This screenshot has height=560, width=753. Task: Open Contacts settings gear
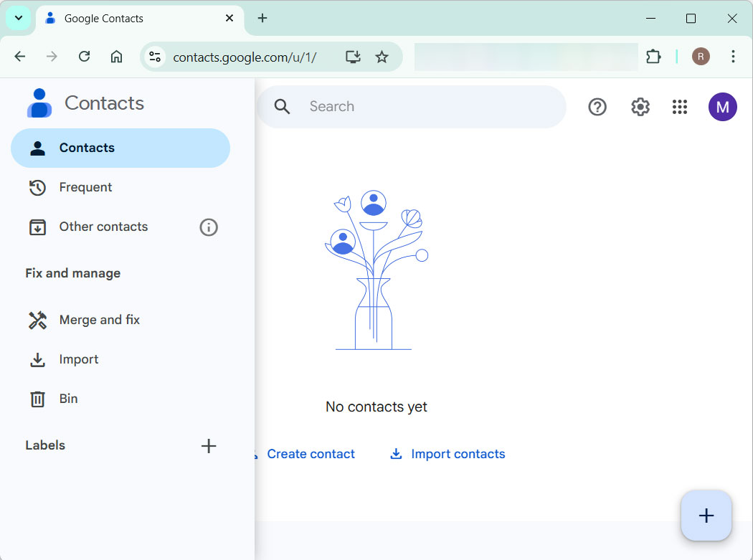tap(640, 106)
